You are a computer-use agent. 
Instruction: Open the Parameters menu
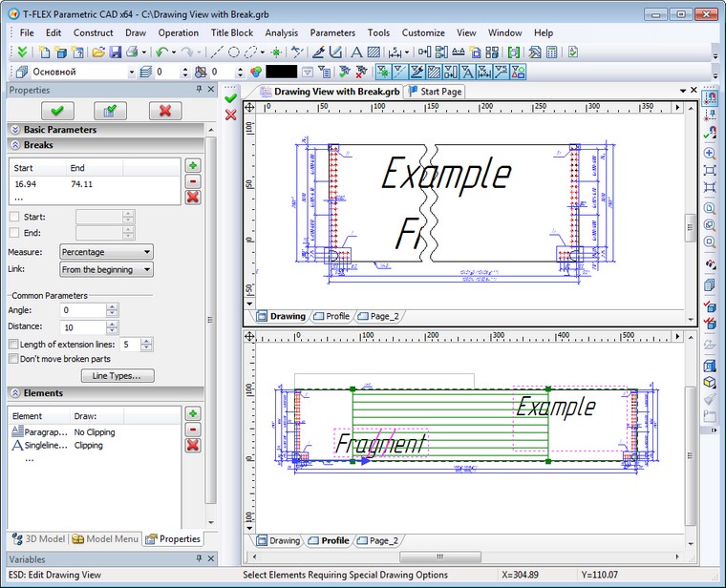tap(332, 32)
